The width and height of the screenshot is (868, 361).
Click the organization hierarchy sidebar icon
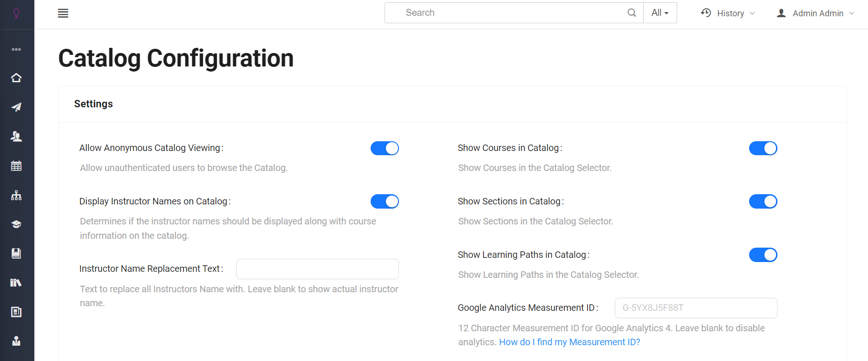pyautogui.click(x=16, y=195)
